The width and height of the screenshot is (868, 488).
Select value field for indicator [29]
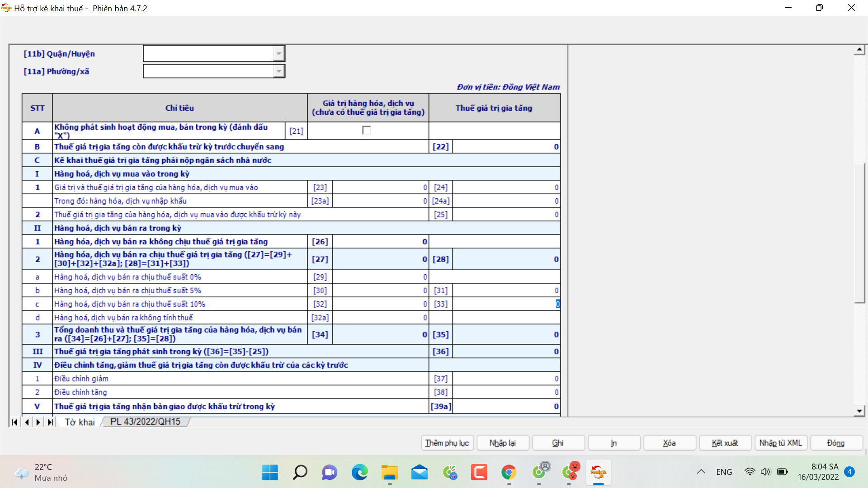tap(380, 277)
